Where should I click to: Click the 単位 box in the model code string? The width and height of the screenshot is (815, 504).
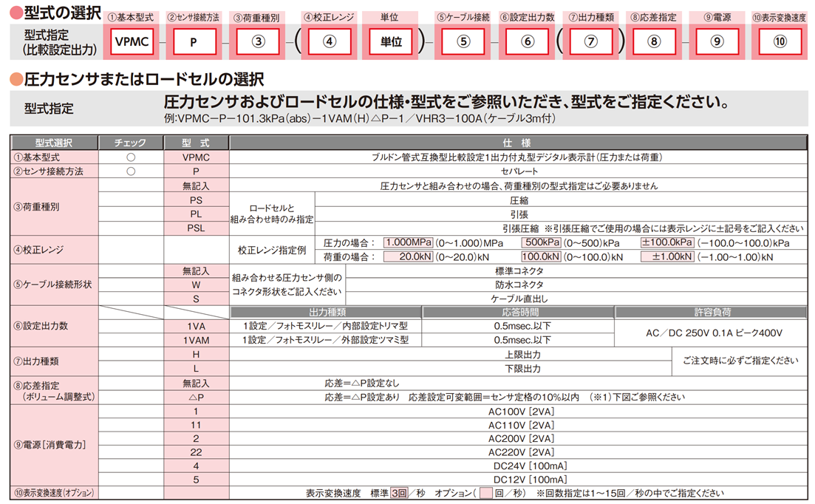391,41
